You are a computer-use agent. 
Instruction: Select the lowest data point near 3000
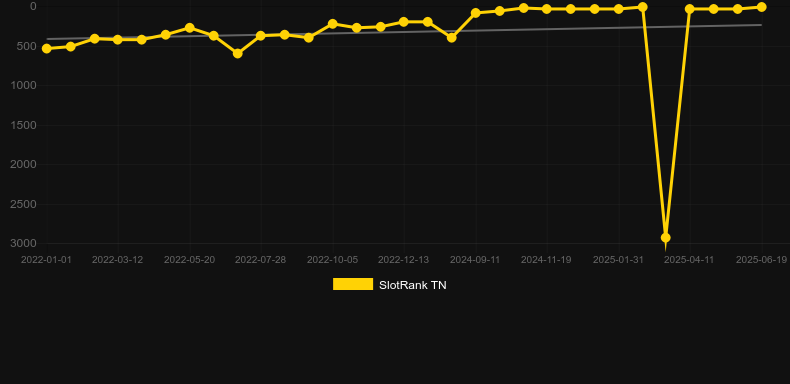(666, 237)
